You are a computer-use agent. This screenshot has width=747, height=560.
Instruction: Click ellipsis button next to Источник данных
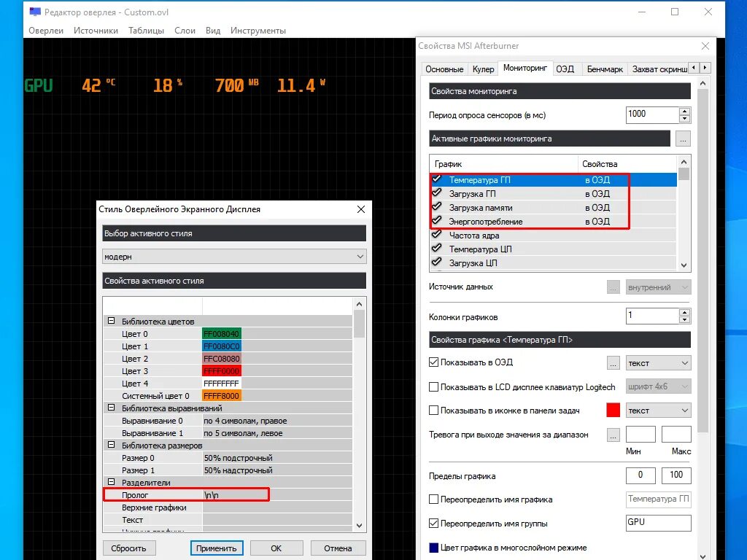point(613,287)
